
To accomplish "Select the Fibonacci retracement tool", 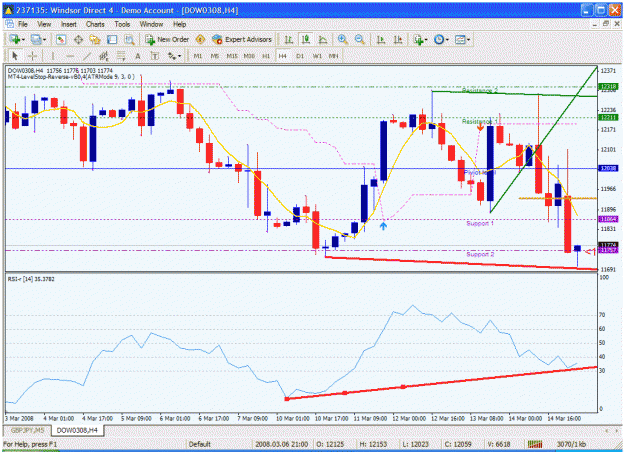I will pos(121,56).
